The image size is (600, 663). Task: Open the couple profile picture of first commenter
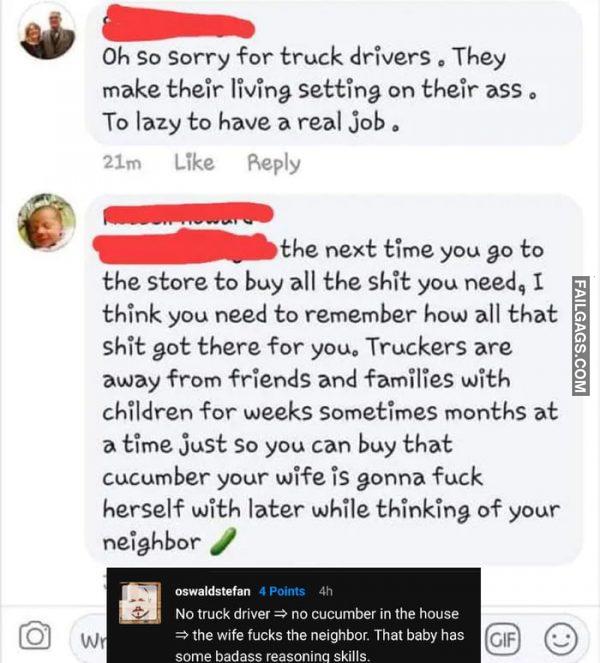47,34
